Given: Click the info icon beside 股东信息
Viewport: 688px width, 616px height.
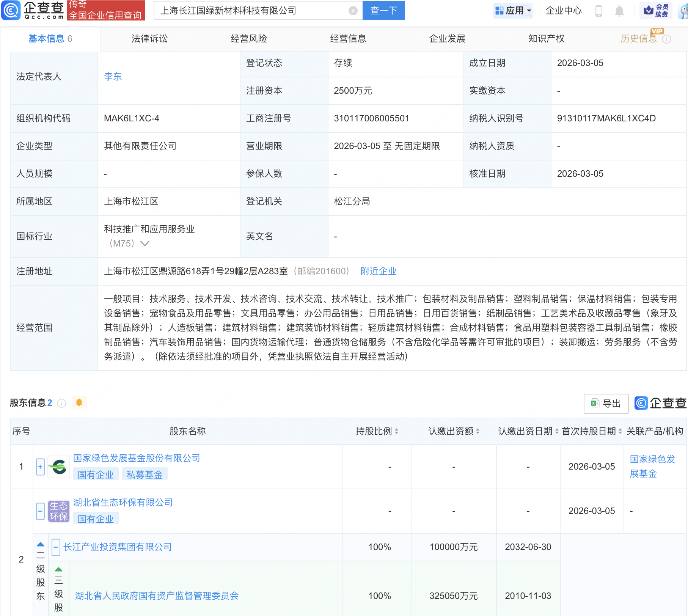Looking at the screenshot, I should [x=62, y=403].
